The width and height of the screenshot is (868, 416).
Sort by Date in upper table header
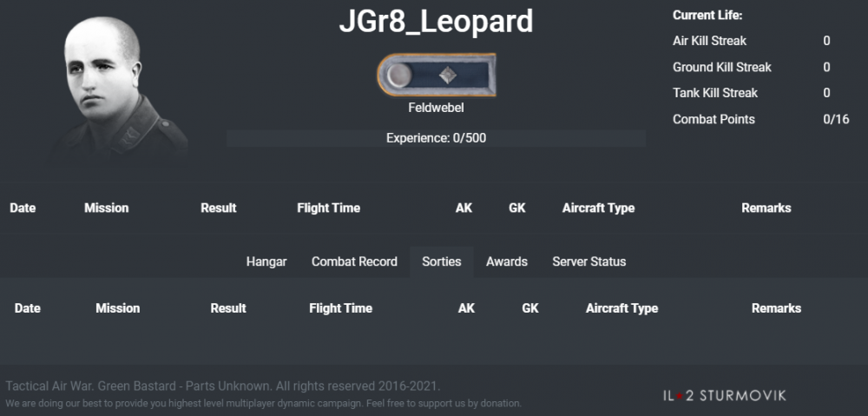[x=23, y=208]
